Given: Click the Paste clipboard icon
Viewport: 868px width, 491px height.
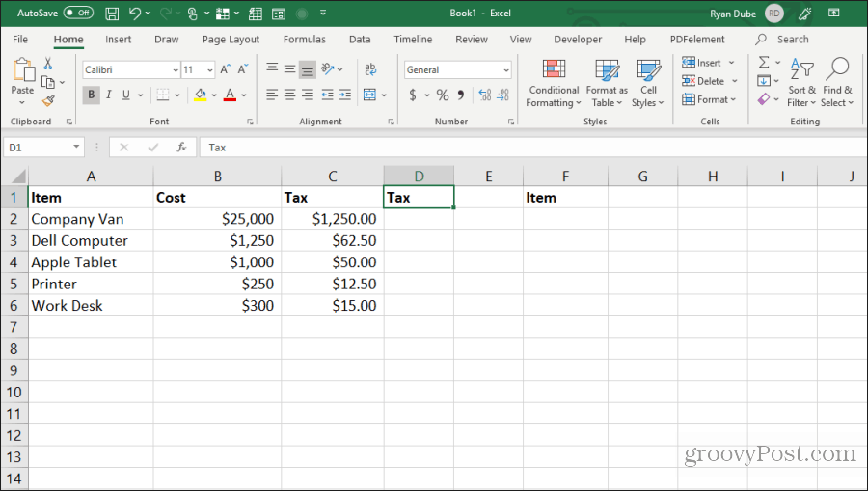Looking at the screenshot, I should click(x=22, y=70).
